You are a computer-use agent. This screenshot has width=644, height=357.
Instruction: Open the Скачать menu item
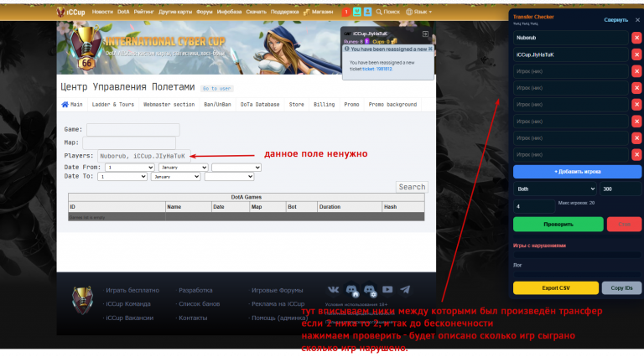256,12
